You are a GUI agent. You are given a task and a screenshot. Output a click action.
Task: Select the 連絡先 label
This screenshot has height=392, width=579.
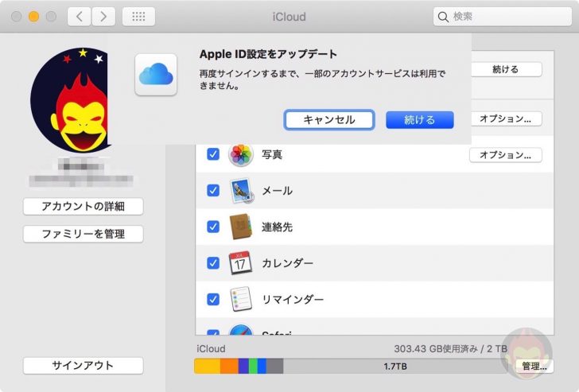(x=278, y=227)
